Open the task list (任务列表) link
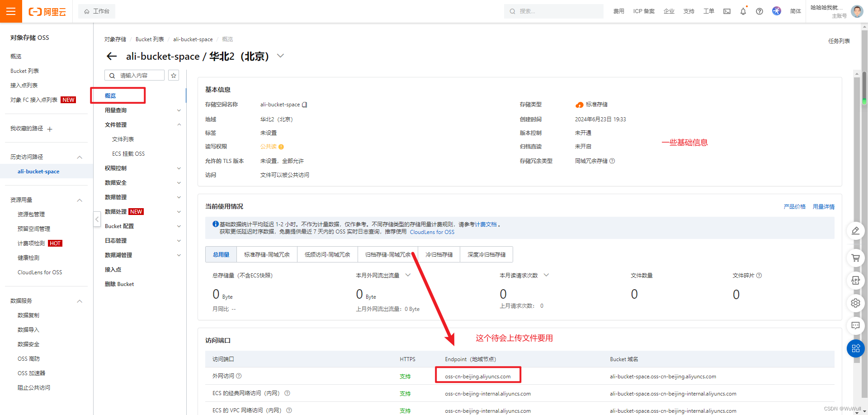The width and height of the screenshot is (868, 415). (839, 41)
